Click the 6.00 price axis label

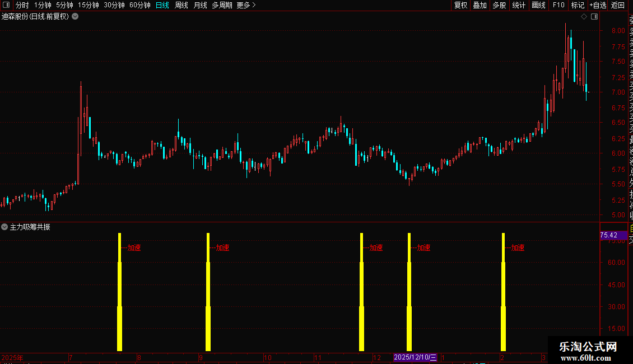click(618, 153)
